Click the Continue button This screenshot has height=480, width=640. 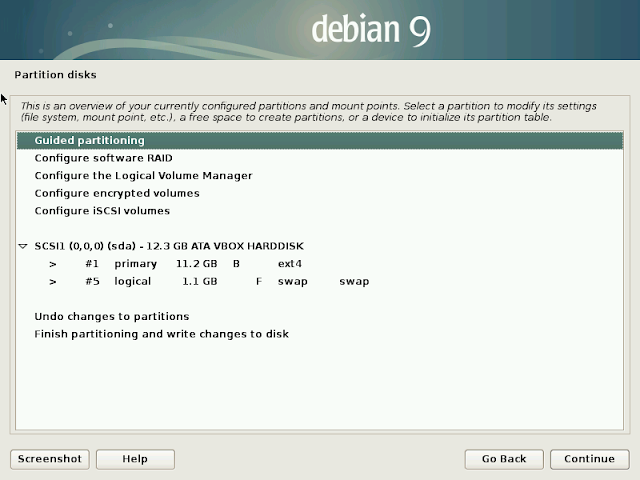(x=589, y=459)
